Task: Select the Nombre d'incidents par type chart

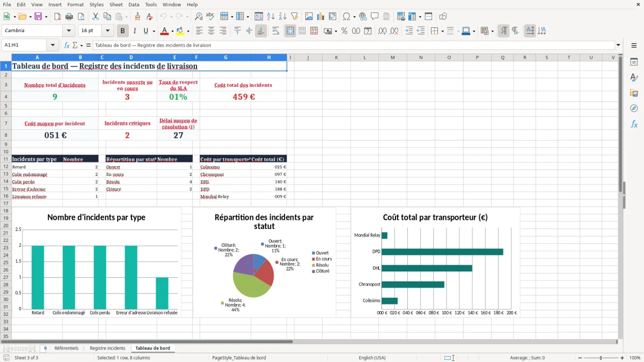Action: click(97, 263)
